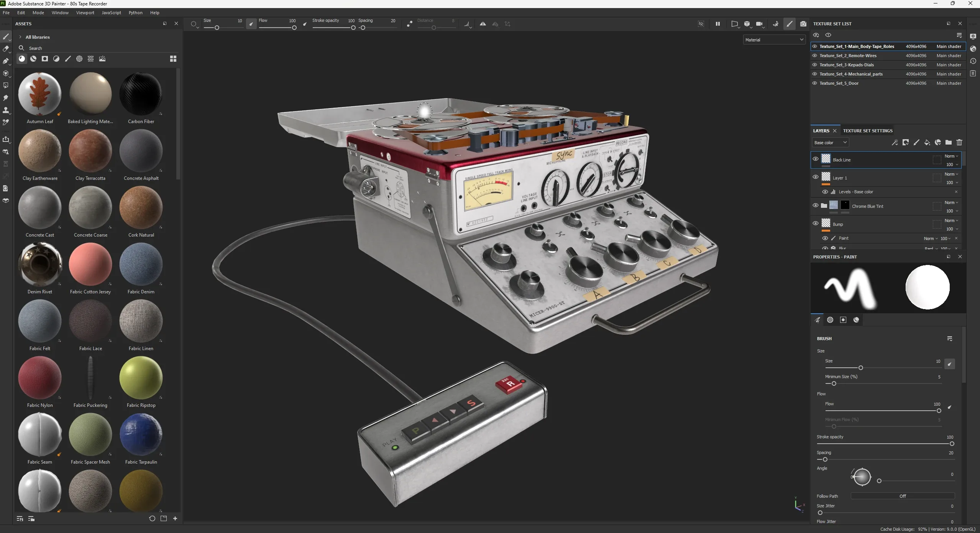Pause the rendering engine
Viewport: 980px width, 533px height.
(717, 24)
